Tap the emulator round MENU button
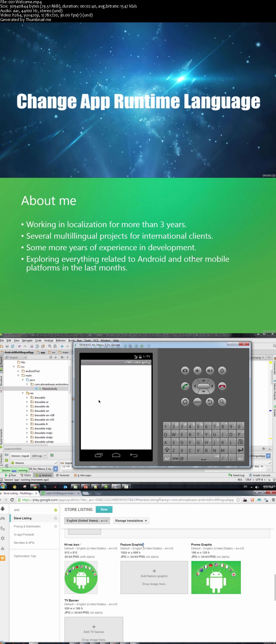The image size is (276, 644). [197, 402]
